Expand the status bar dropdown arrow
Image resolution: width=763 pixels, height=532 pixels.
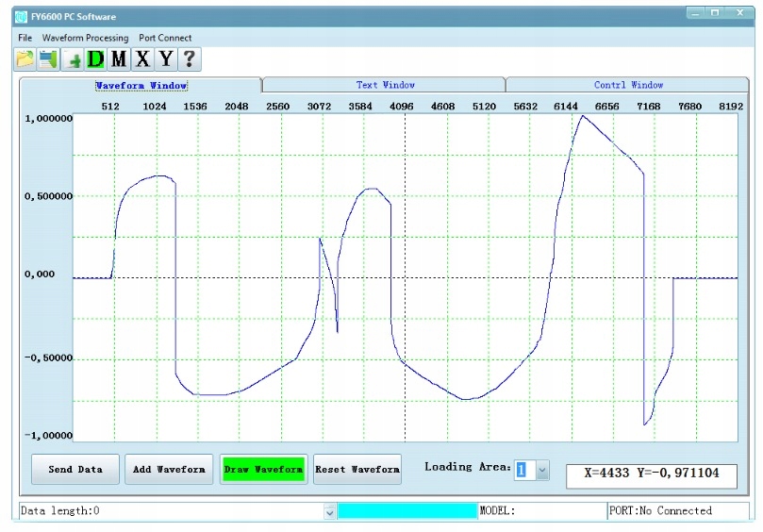[x=329, y=512]
